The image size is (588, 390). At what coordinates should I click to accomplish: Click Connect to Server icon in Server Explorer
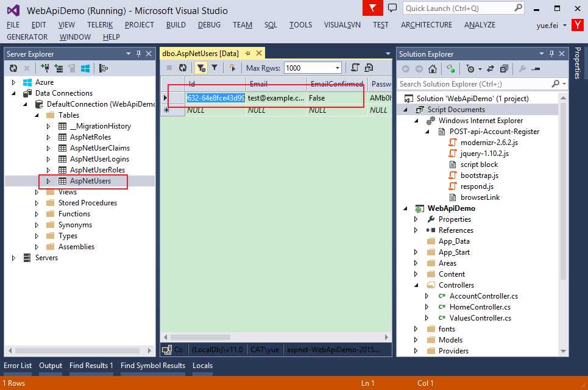click(x=58, y=68)
